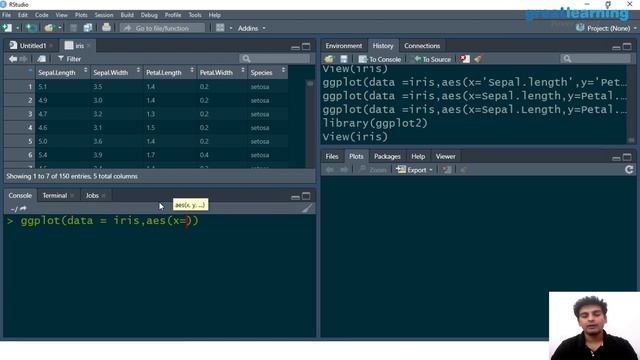Switch to the Console tab

point(20,196)
